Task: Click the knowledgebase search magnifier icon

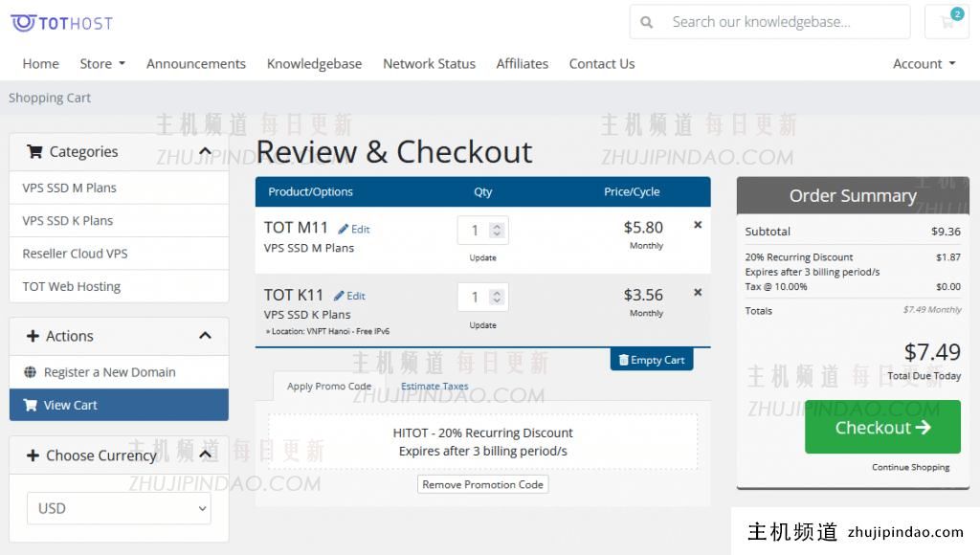Action: (x=646, y=23)
